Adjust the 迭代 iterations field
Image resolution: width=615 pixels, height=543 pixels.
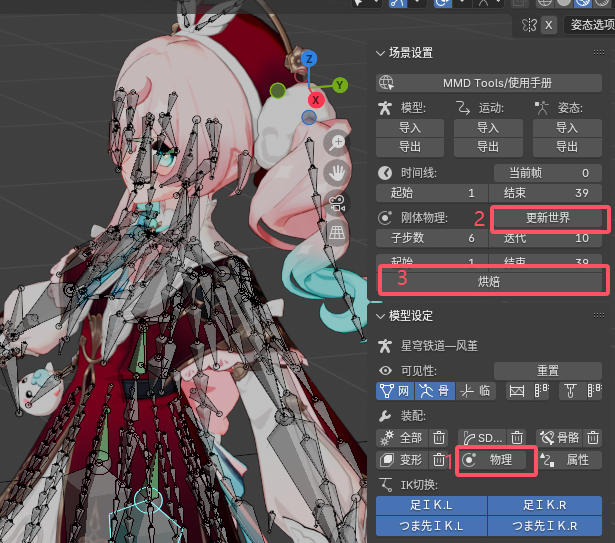point(546,238)
